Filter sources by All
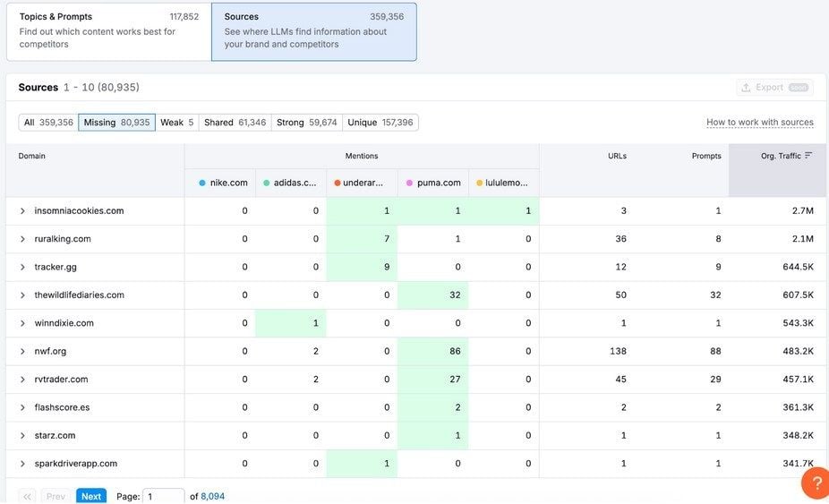829x504 pixels. pos(48,122)
